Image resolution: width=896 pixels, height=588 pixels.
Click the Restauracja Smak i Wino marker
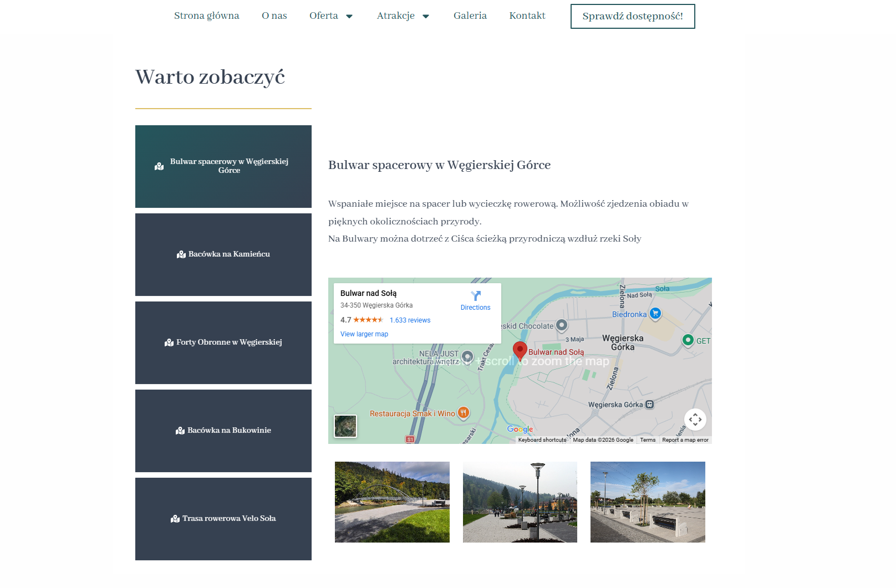pos(463,412)
